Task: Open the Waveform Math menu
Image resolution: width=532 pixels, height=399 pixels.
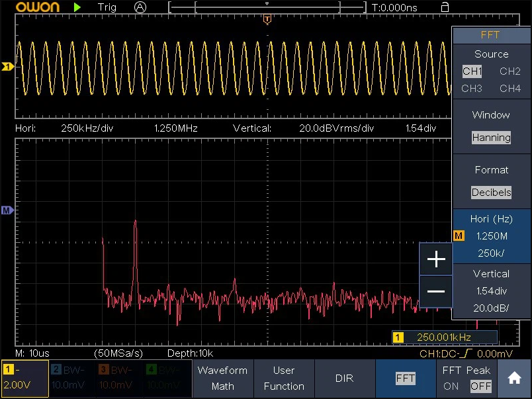Action: [222, 378]
